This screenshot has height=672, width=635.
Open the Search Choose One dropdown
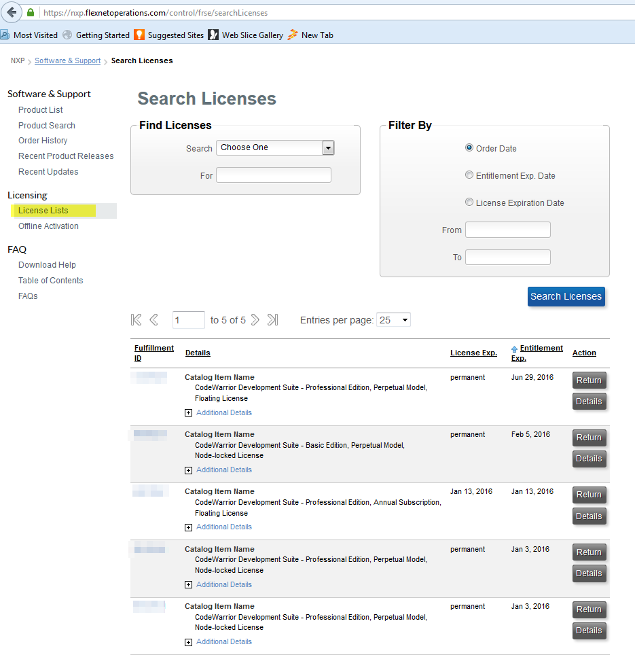(x=275, y=147)
